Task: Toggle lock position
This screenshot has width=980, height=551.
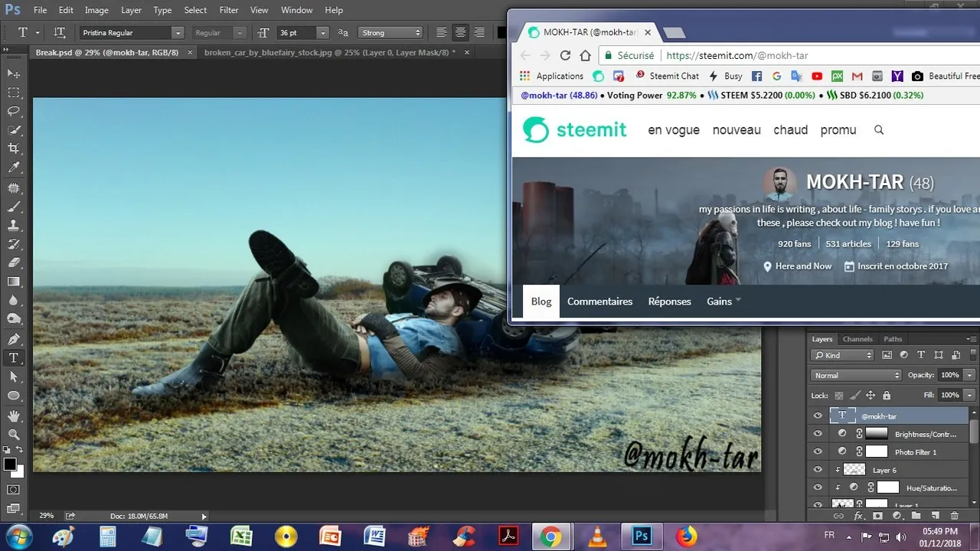Action: [871, 396]
